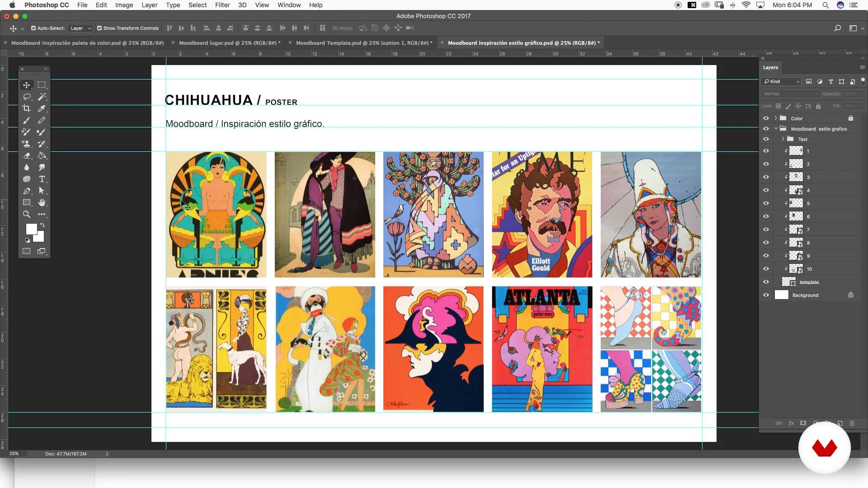This screenshot has width=868, height=488.
Task: Toggle visibility of layer 1
Action: [766, 151]
